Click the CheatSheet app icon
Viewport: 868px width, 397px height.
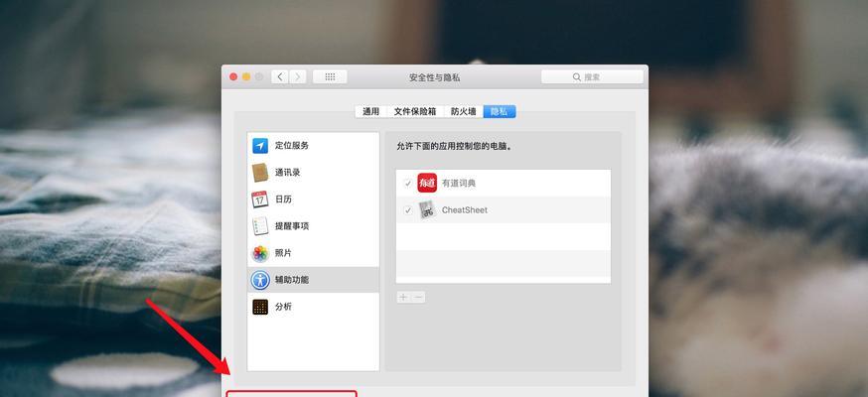point(427,210)
